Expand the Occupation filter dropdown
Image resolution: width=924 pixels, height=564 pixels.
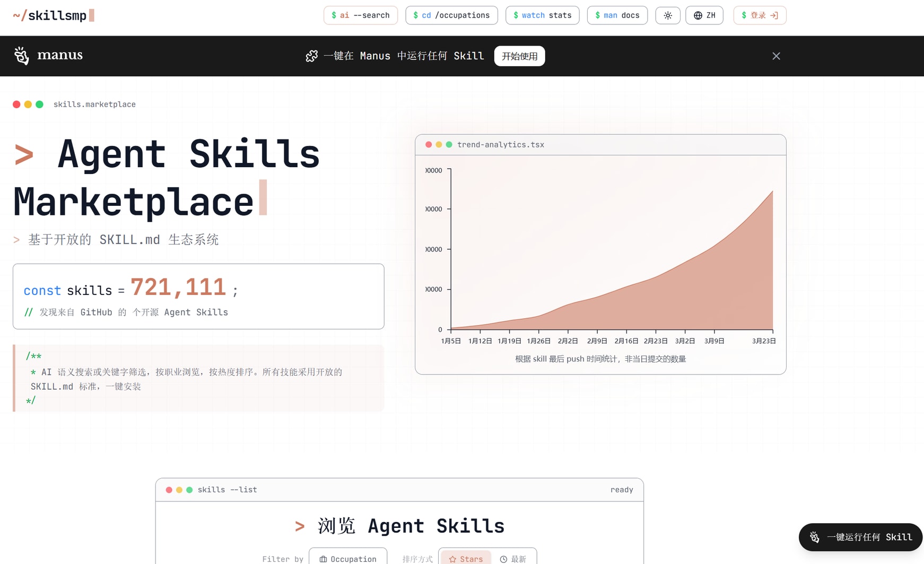(x=347, y=558)
